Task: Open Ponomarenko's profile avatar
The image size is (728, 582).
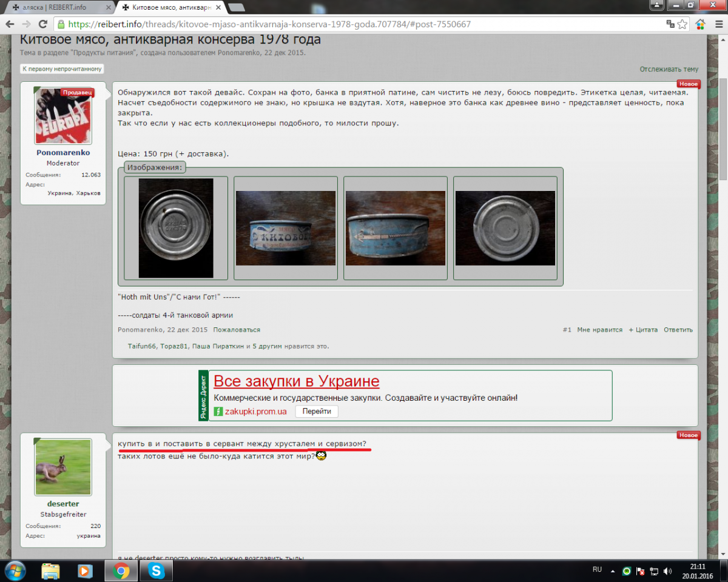Action: pyautogui.click(x=63, y=116)
